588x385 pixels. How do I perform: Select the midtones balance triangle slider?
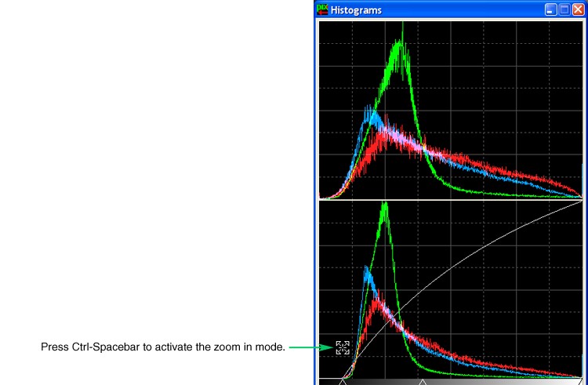pyautogui.click(x=423, y=382)
